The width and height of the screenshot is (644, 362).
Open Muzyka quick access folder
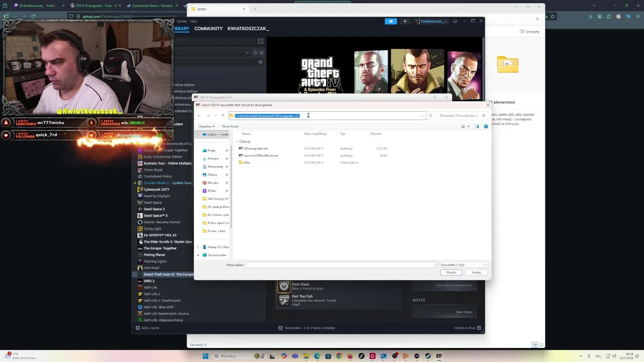point(213,183)
